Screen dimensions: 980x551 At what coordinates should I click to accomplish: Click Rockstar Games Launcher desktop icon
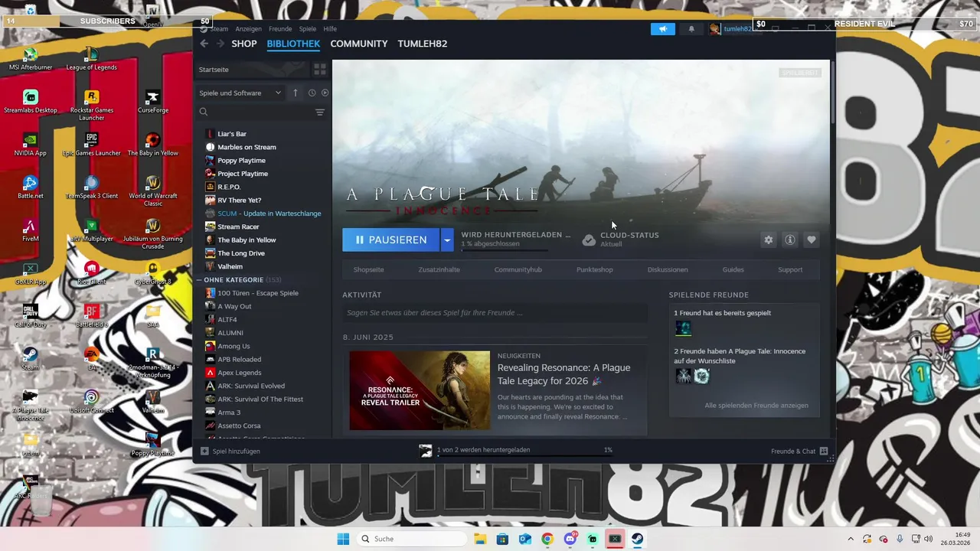(92, 105)
